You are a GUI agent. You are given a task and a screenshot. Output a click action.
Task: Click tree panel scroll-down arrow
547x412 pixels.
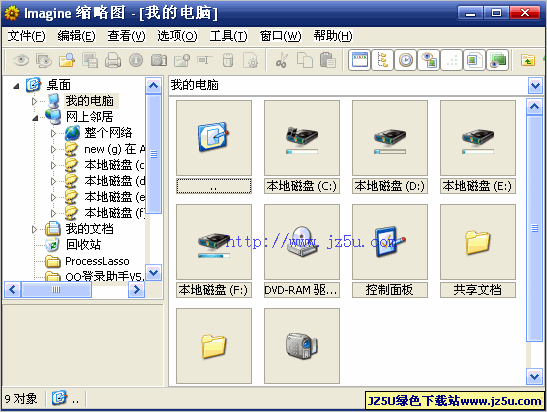click(153, 272)
